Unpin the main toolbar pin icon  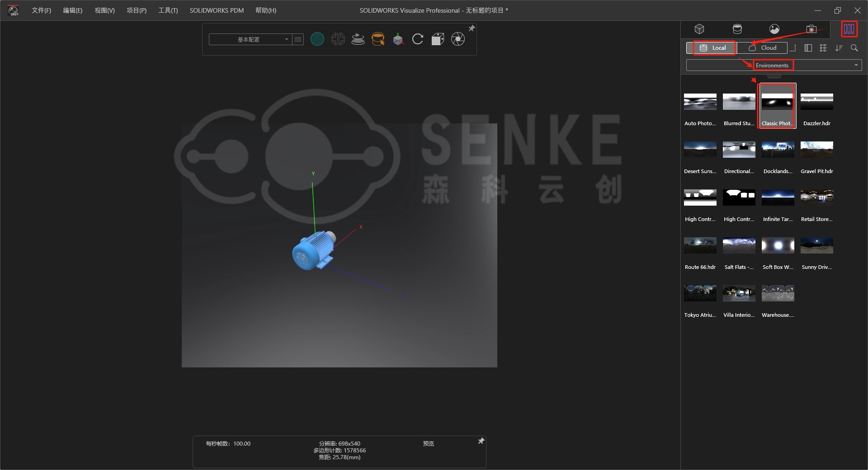[x=472, y=28]
